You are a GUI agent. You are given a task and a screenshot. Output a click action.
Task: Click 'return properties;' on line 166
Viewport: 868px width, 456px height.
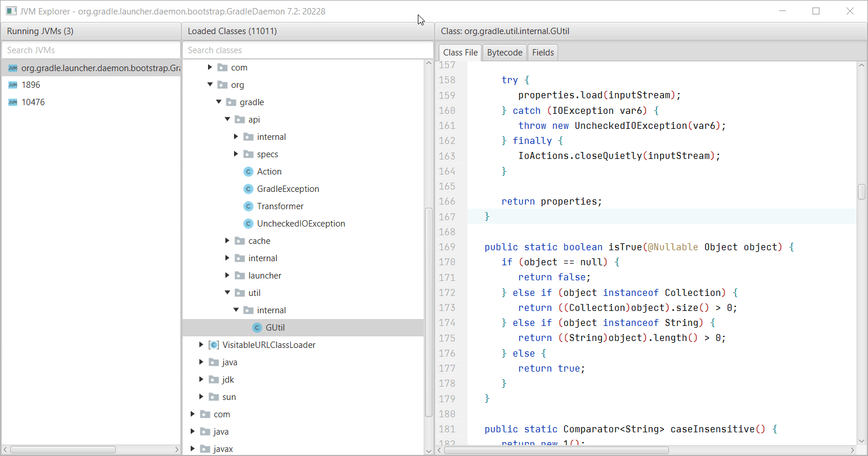pos(552,201)
